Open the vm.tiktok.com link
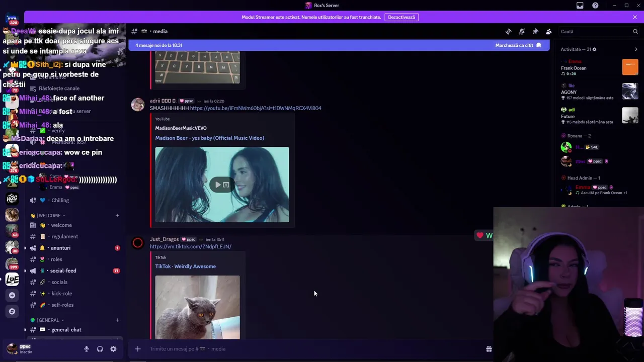The height and width of the screenshot is (362, 644). point(191,246)
